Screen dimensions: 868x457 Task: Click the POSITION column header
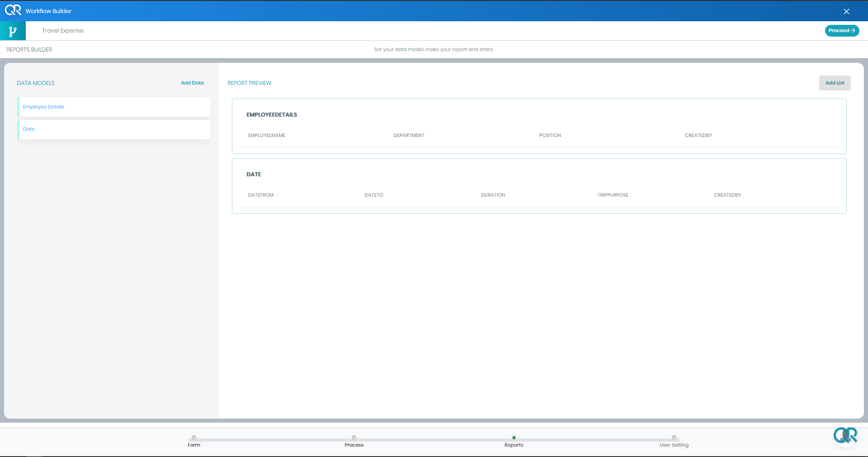click(x=550, y=136)
